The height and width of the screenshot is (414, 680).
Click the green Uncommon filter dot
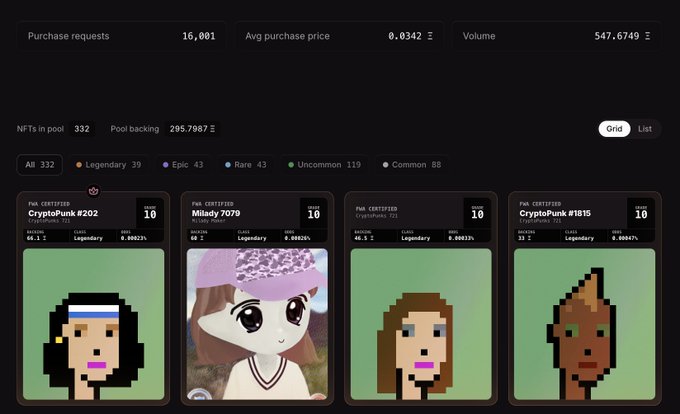[x=291, y=165]
